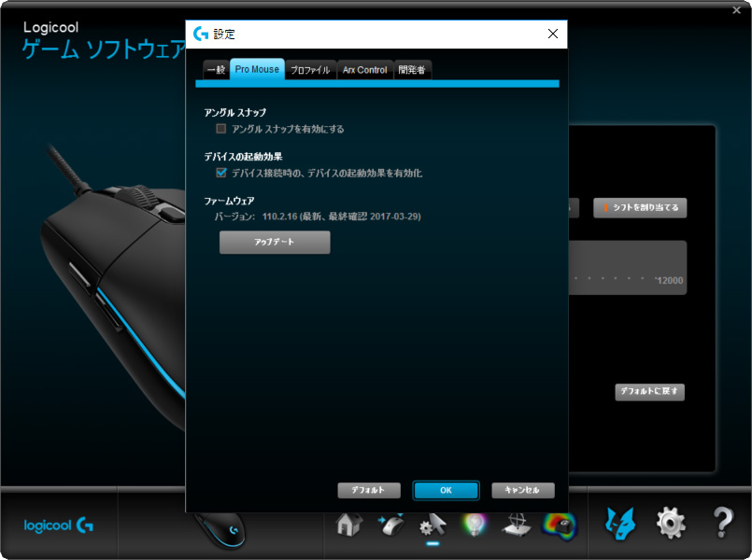Click the Home icon in bottom toolbar
The height and width of the screenshot is (560, 752).
348,525
